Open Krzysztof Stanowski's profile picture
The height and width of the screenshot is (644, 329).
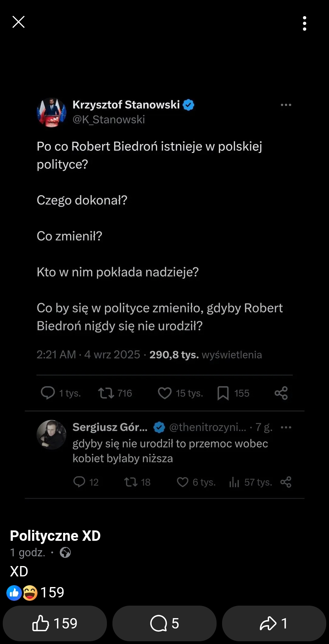click(51, 112)
